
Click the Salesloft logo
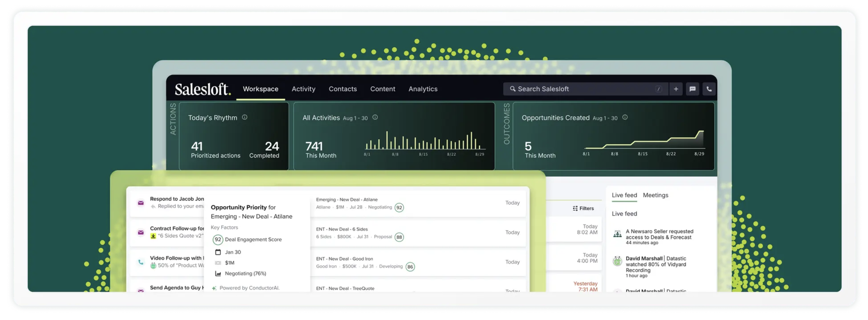pyautogui.click(x=202, y=89)
